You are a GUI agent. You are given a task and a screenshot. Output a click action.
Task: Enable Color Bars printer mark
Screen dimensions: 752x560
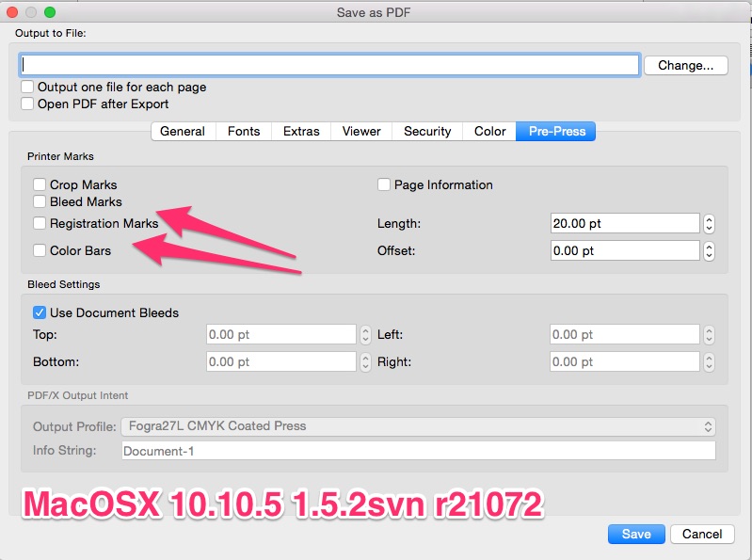pos(40,251)
